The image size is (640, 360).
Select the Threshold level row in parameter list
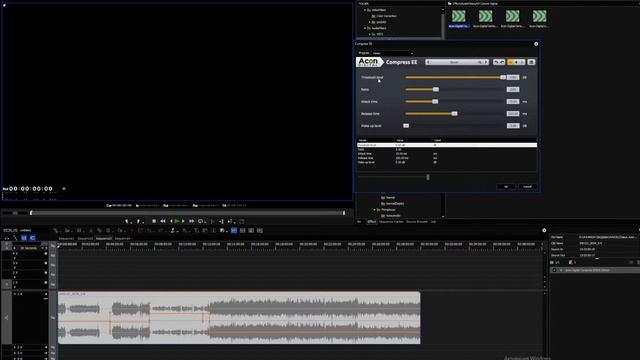(x=447, y=145)
